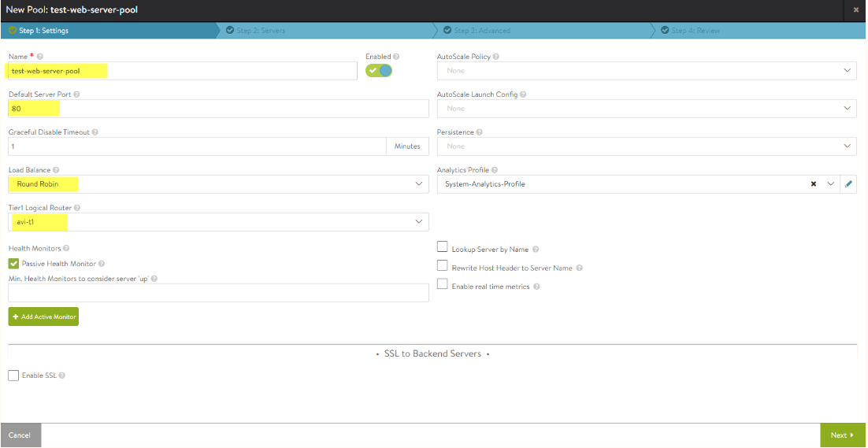Click help icon beside Health Monitors label

click(66, 248)
